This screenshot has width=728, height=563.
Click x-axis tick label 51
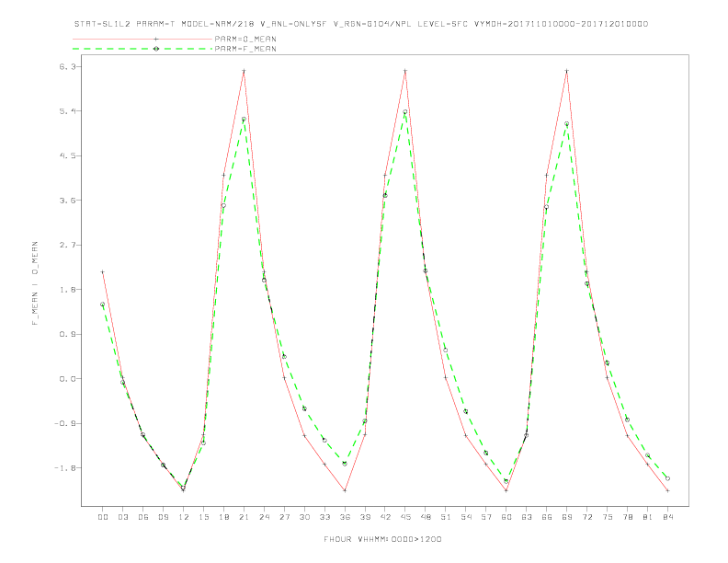click(x=446, y=517)
